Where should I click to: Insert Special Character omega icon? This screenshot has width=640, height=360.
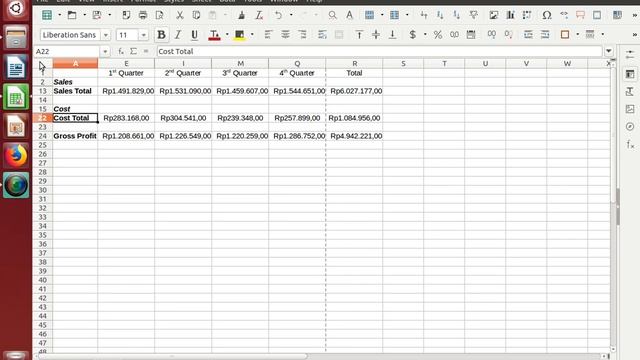pyautogui.click(x=547, y=15)
